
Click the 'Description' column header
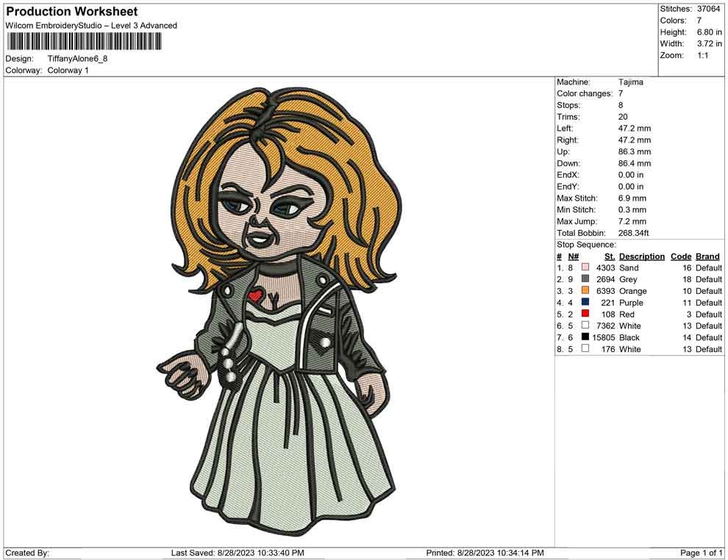pyautogui.click(x=642, y=256)
